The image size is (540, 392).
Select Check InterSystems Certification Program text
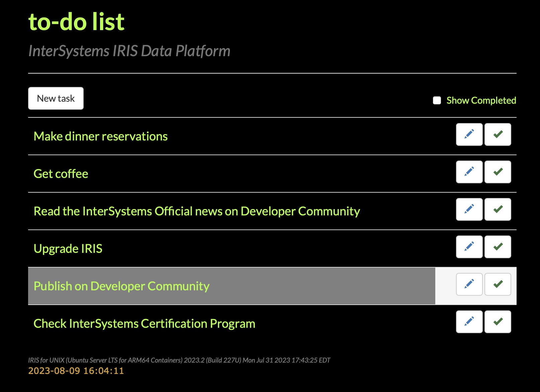point(145,323)
